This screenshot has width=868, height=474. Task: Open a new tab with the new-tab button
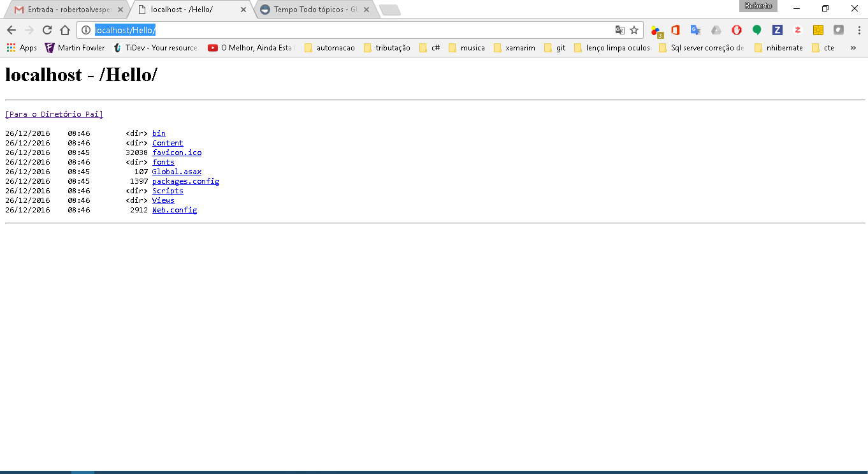[x=389, y=10]
